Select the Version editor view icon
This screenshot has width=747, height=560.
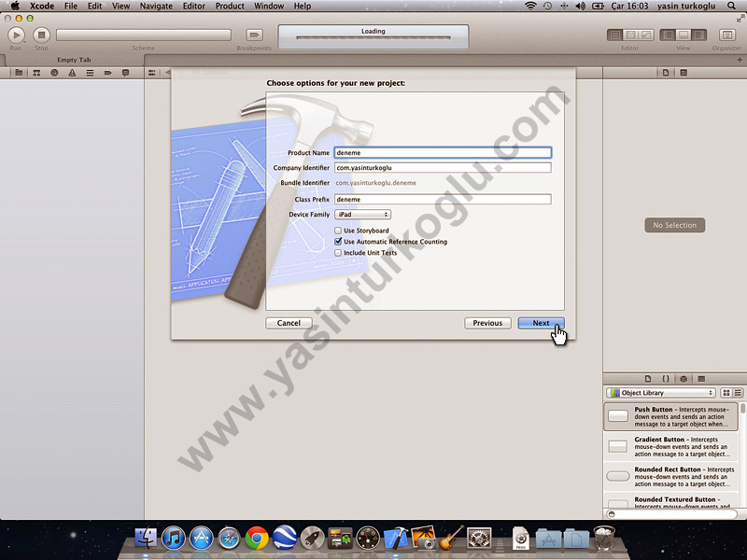(646, 35)
